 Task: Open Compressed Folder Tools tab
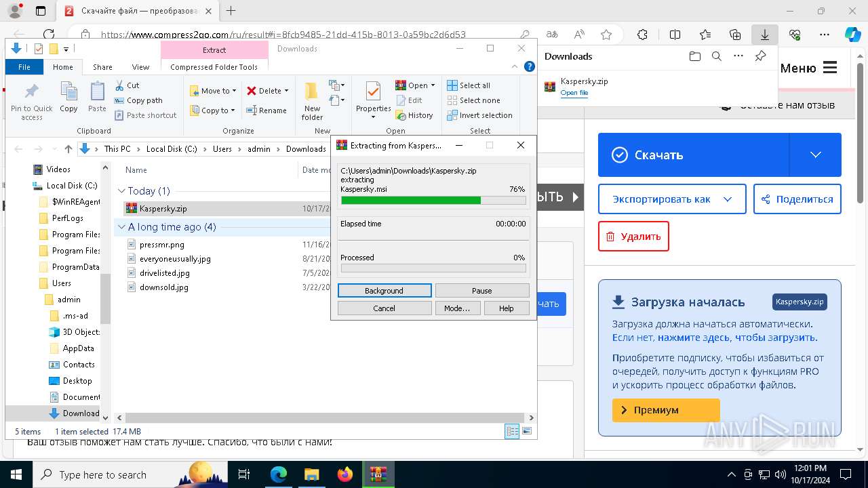[x=214, y=67]
